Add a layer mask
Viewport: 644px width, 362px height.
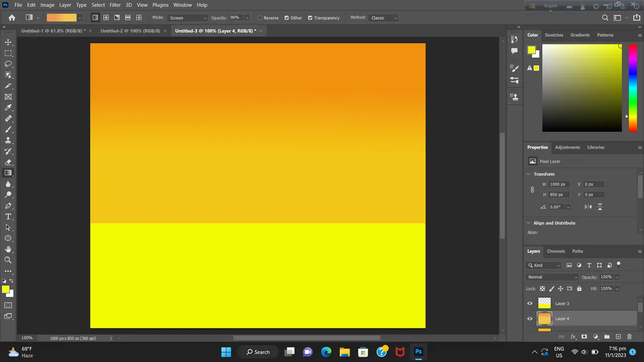(584, 337)
